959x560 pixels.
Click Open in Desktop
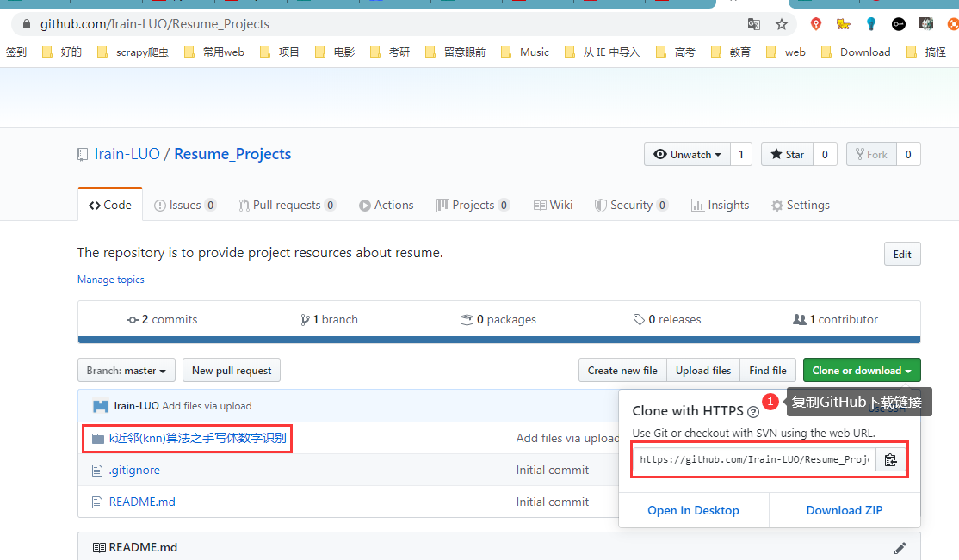(x=694, y=510)
